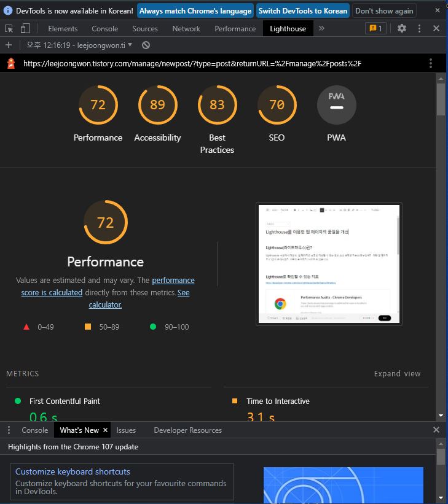Close the bottom drawer
The height and width of the screenshot is (504, 448).
coord(436,430)
